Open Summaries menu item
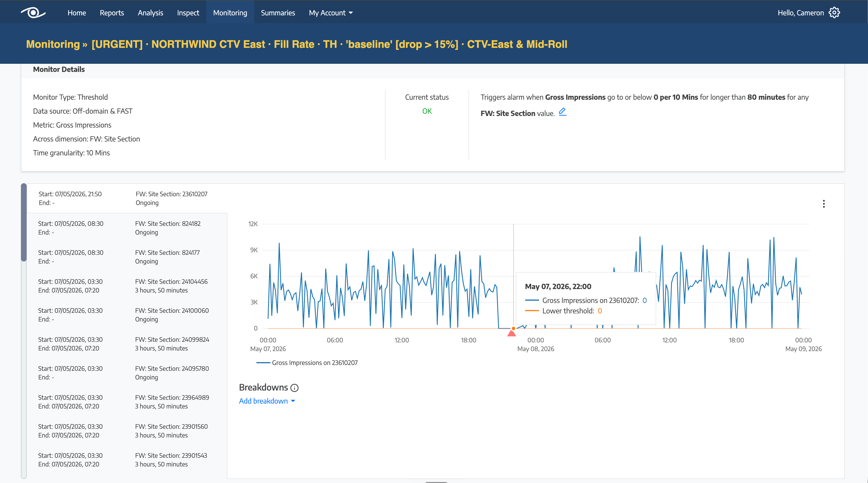The image size is (868, 483). (278, 13)
